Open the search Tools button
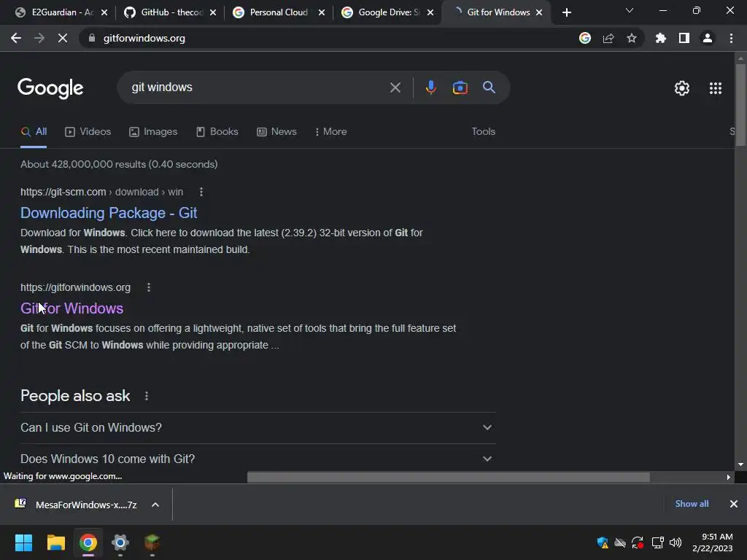Image resolution: width=747 pixels, height=560 pixels. pyautogui.click(x=483, y=132)
